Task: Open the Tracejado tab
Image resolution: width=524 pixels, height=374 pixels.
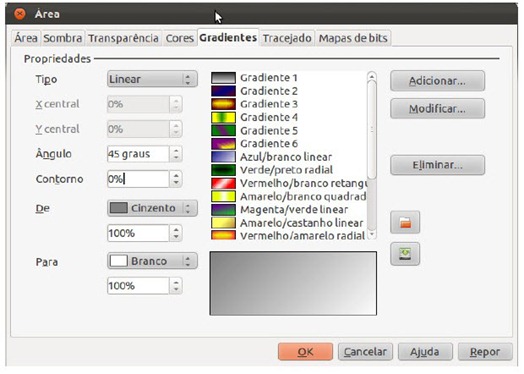Action: coord(287,38)
